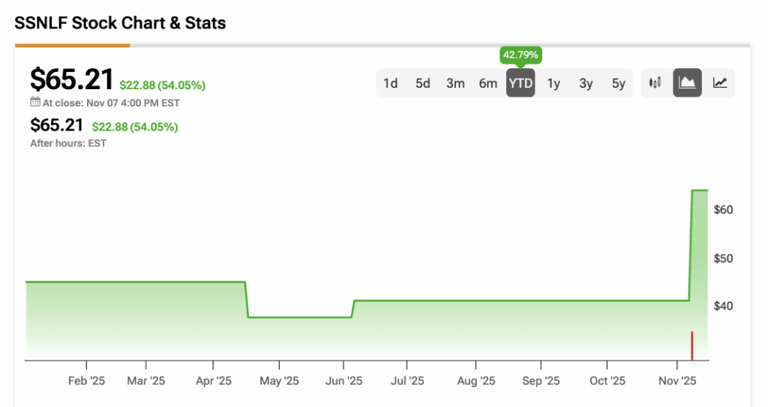The width and height of the screenshot is (768, 407).
Task: Click the Nov '25 axis label
Action: click(x=677, y=381)
